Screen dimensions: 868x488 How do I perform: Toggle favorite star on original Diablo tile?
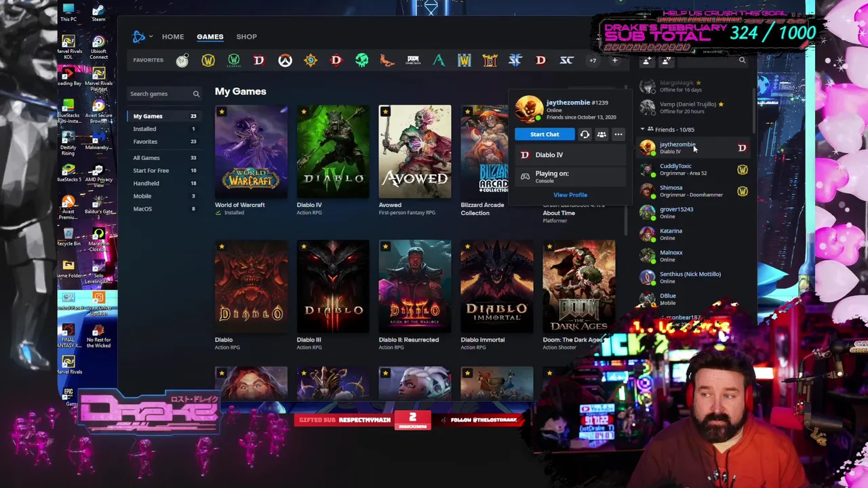[222, 247]
